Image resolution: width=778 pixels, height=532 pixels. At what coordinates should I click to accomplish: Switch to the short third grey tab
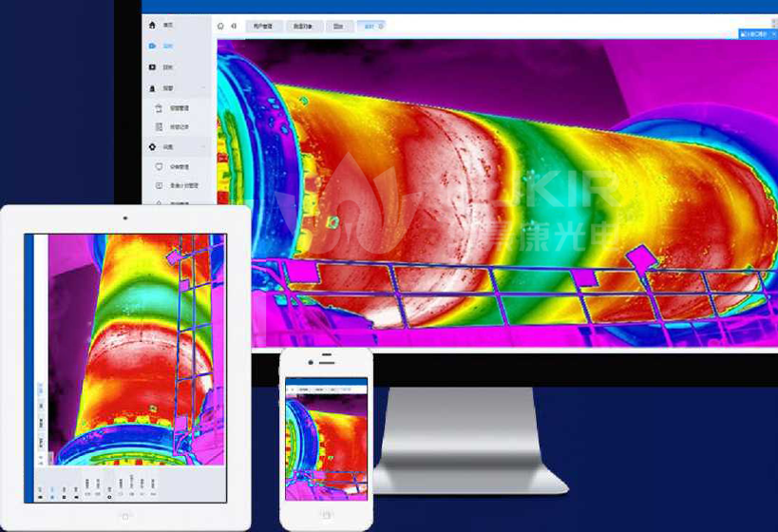(339, 27)
